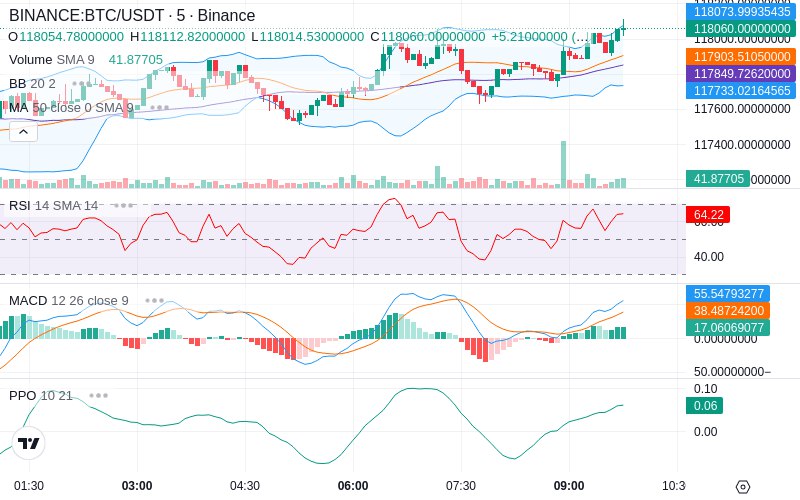Click the 09:00 time axis label

569,486
